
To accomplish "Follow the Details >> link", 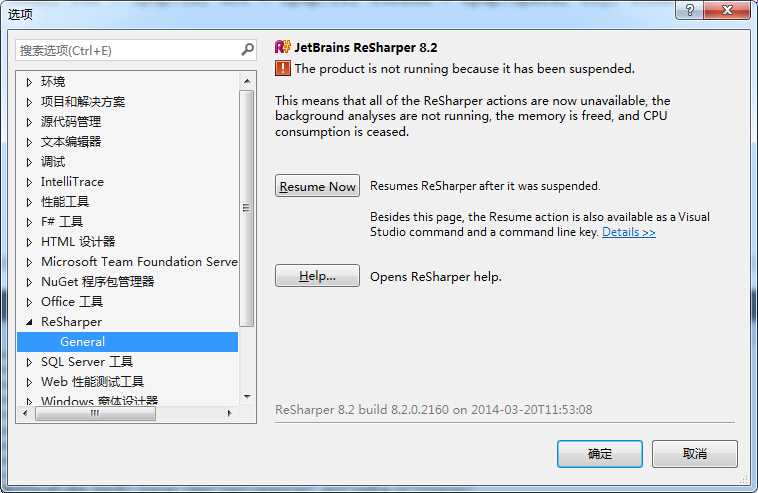I will (x=628, y=232).
